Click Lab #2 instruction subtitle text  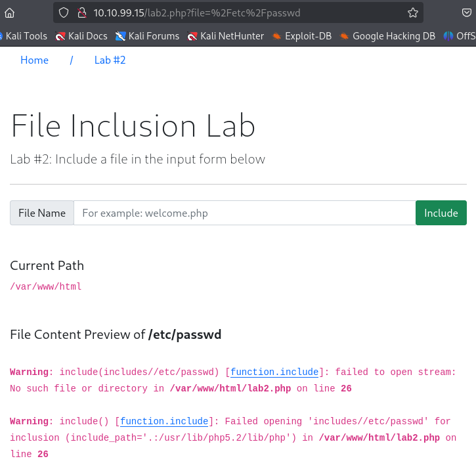(137, 159)
